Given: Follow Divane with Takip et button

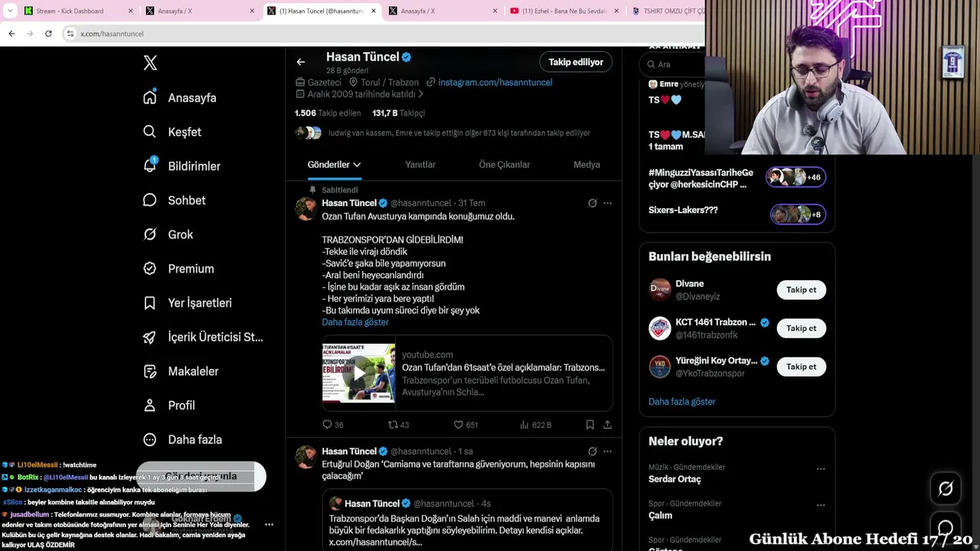Looking at the screenshot, I should pyautogui.click(x=801, y=290).
